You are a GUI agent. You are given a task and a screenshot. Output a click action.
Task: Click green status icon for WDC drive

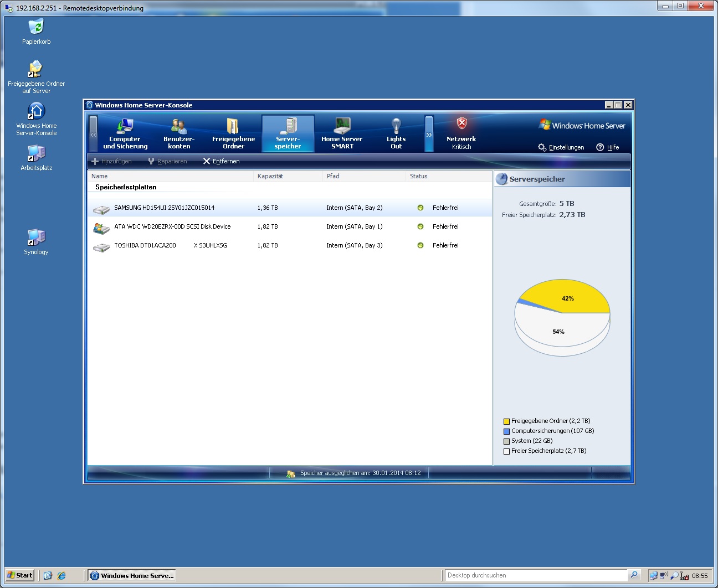click(420, 226)
